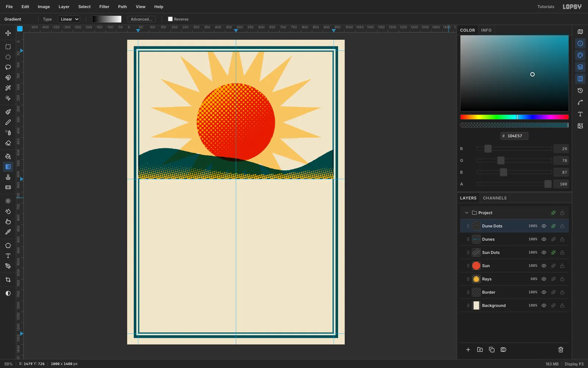Viewport: 588px width, 368px height.
Task: Adjust the R channel slider
Action: [514, 149]
